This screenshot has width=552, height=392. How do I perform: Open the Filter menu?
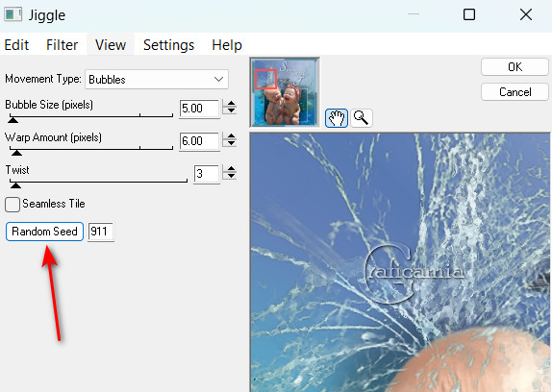click(62, 45)
